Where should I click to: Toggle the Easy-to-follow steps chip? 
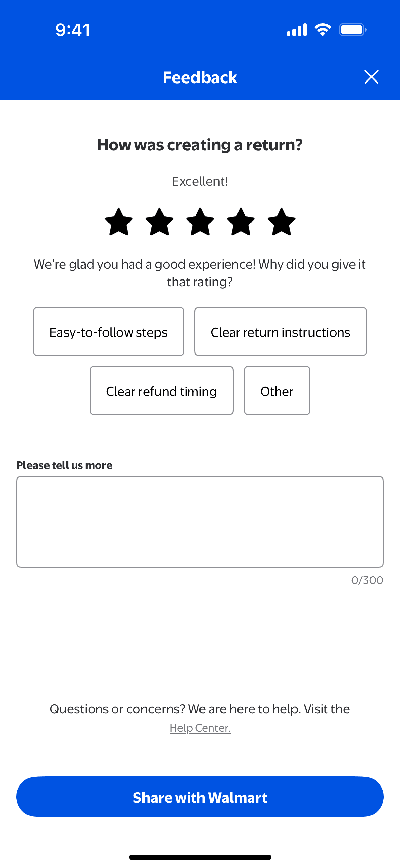point(109,332)
